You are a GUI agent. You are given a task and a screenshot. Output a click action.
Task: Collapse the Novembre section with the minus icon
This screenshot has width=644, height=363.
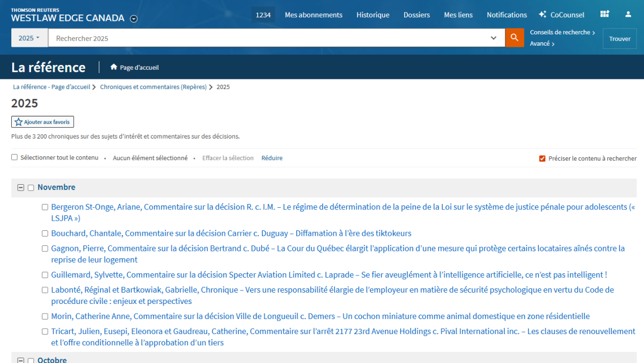[x=21, y=187]
